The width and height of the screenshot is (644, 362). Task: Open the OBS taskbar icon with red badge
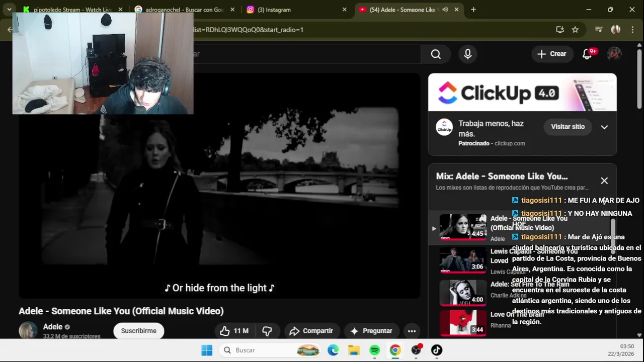point(416,350)
